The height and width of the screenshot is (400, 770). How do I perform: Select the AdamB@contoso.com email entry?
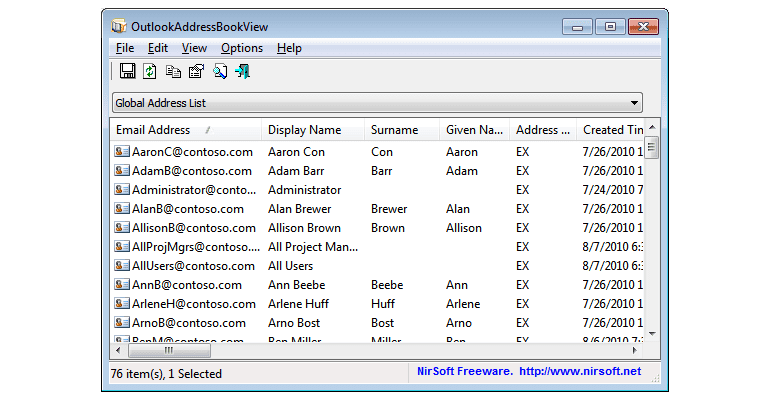192,171
